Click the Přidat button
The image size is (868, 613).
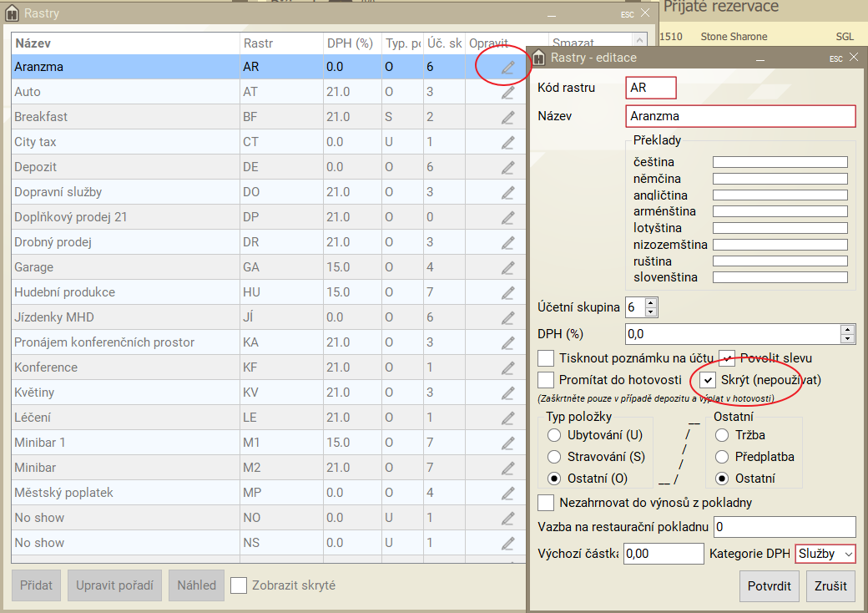click(37, 585)
